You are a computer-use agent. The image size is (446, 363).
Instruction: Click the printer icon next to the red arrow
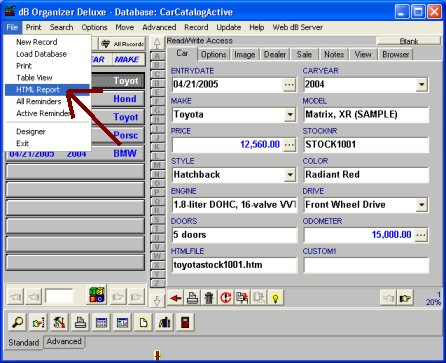tap(192, 298)
